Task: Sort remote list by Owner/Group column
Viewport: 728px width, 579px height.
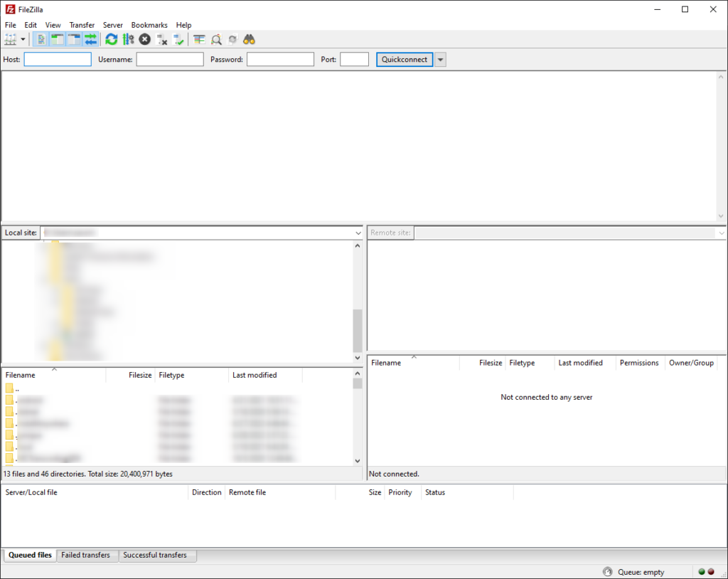Action: coord(691,363)
